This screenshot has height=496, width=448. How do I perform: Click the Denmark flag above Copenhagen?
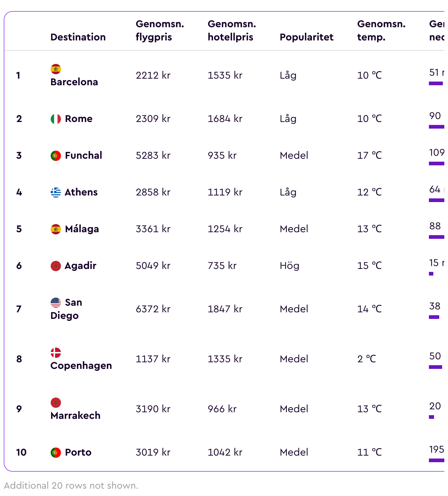click(x=56, y=353)
